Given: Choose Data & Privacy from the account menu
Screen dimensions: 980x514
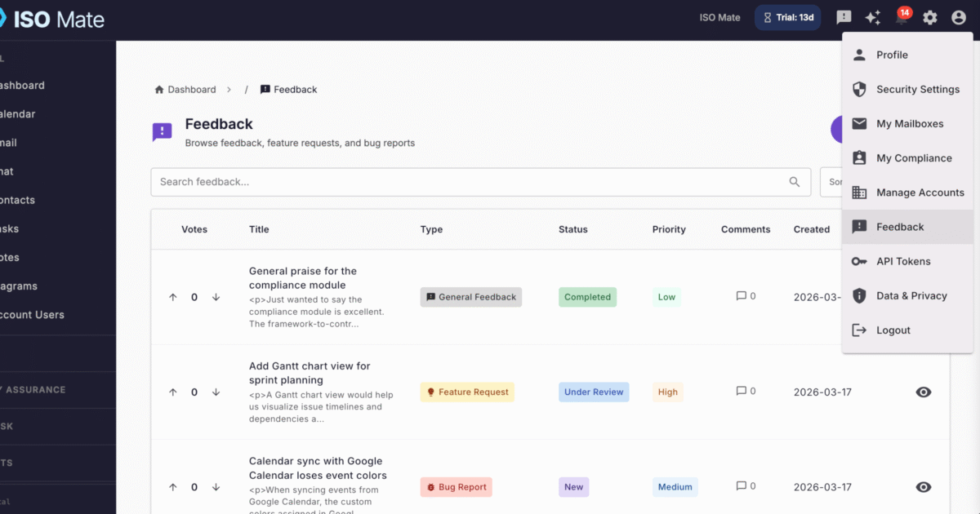Looking at the screenshot, I should coord(910,295).
